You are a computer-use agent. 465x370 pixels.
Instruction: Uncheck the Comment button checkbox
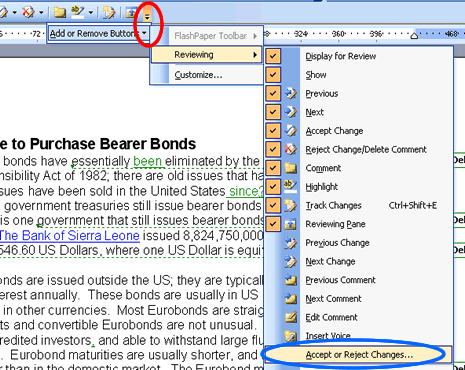(x=273, y=168)
